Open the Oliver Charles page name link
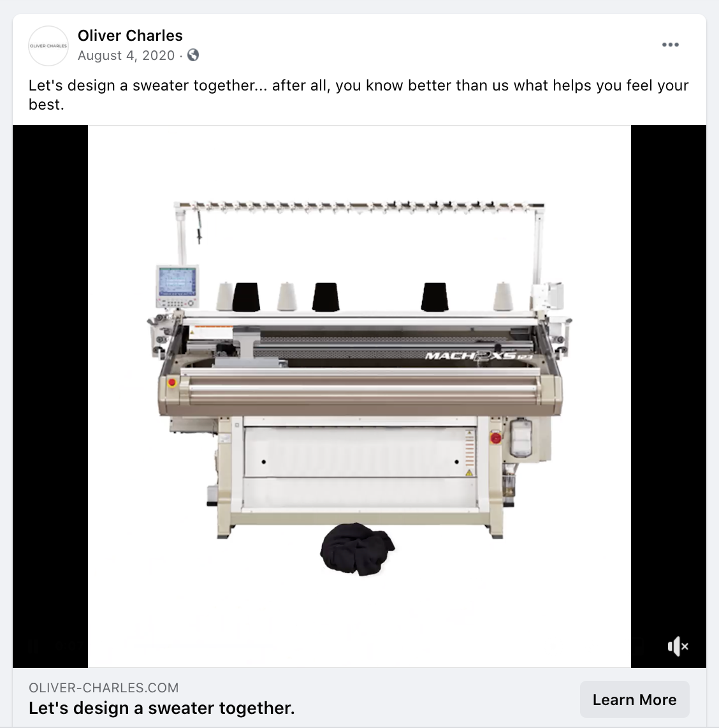 [x=130, y=35]
